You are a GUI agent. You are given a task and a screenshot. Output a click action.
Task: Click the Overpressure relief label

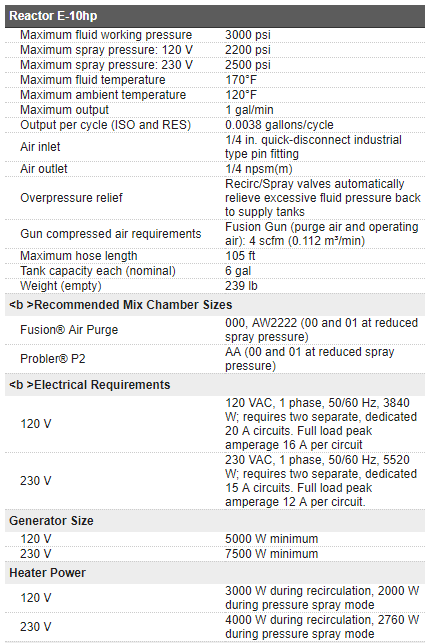pyautogui.click(x=71, y=198)
